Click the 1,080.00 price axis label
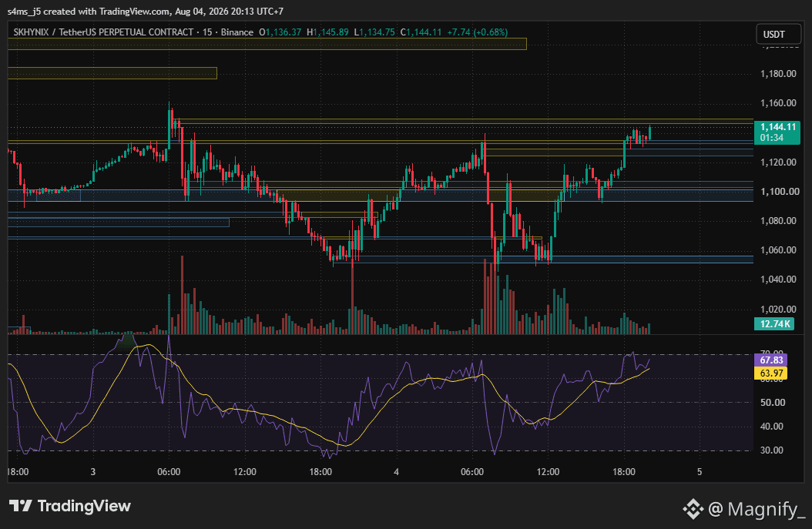 778,220
